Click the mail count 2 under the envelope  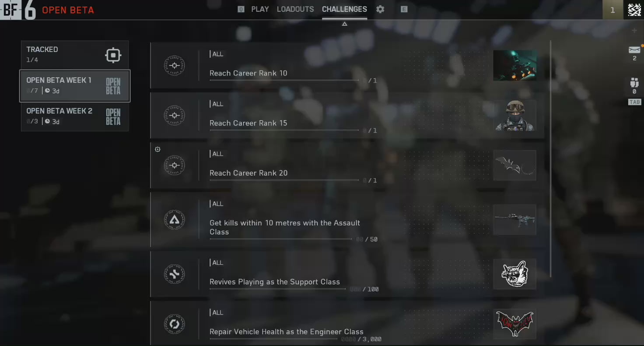tap(634, 58)
